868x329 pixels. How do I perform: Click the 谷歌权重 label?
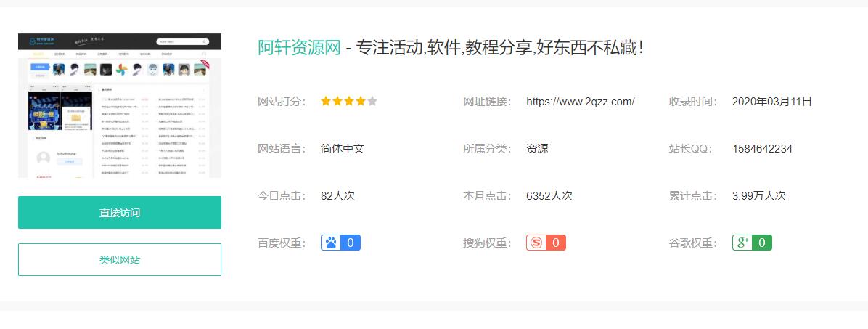point(693,243)
